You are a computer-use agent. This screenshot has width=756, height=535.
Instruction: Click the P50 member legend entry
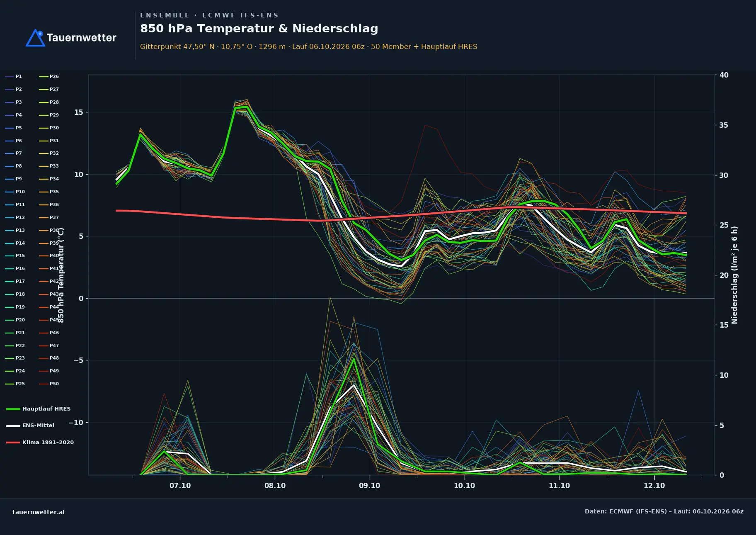click(x=49, y=384)
